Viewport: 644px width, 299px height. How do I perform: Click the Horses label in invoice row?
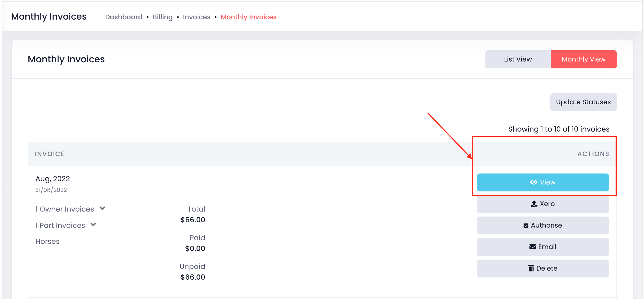coord(47,241)
